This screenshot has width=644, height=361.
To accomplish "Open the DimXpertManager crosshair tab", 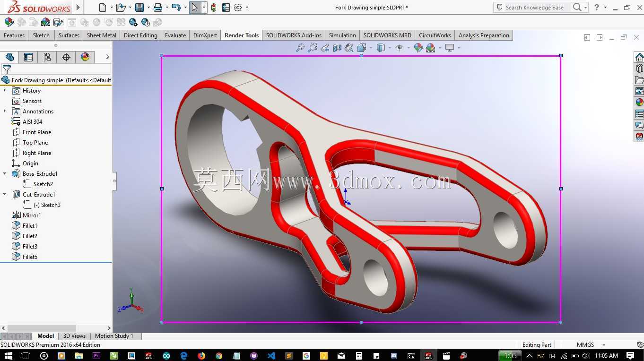I will point(66,57).
